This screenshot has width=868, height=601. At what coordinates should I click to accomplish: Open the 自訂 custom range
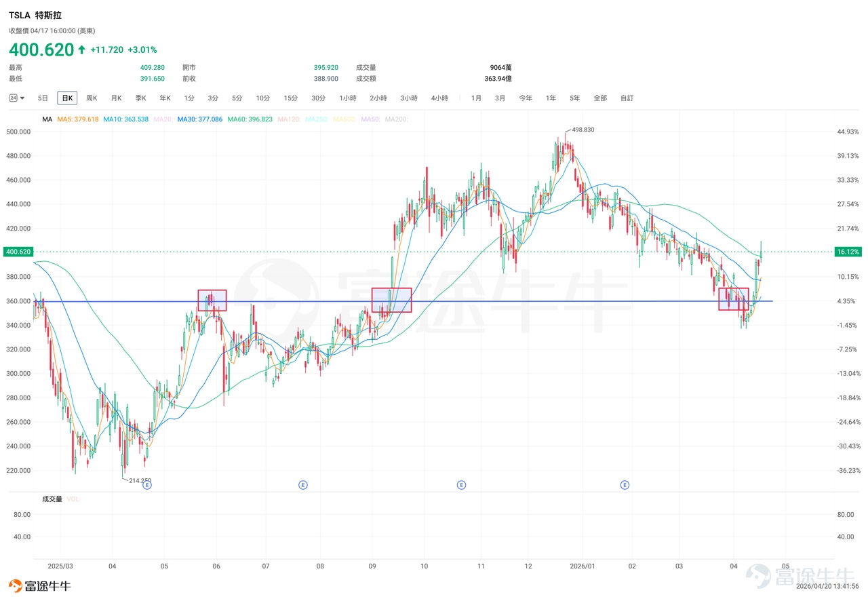[627, 98]
